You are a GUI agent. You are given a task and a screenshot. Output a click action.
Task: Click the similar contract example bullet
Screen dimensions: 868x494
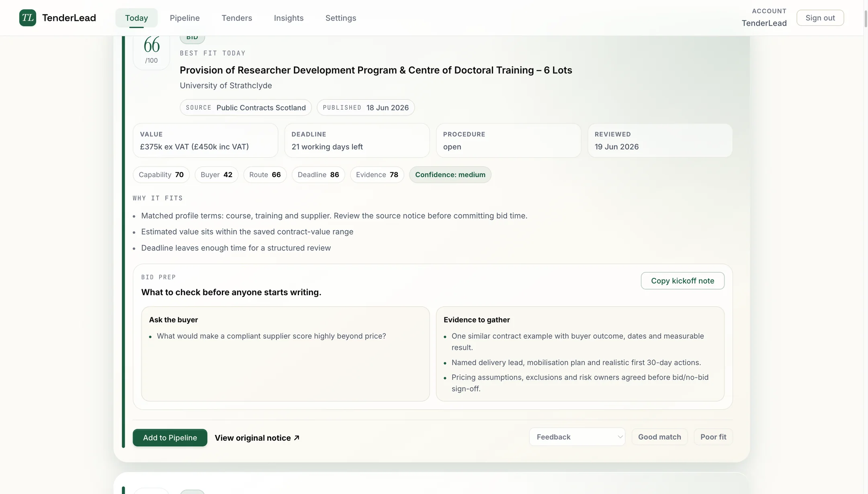click(577, 342)
